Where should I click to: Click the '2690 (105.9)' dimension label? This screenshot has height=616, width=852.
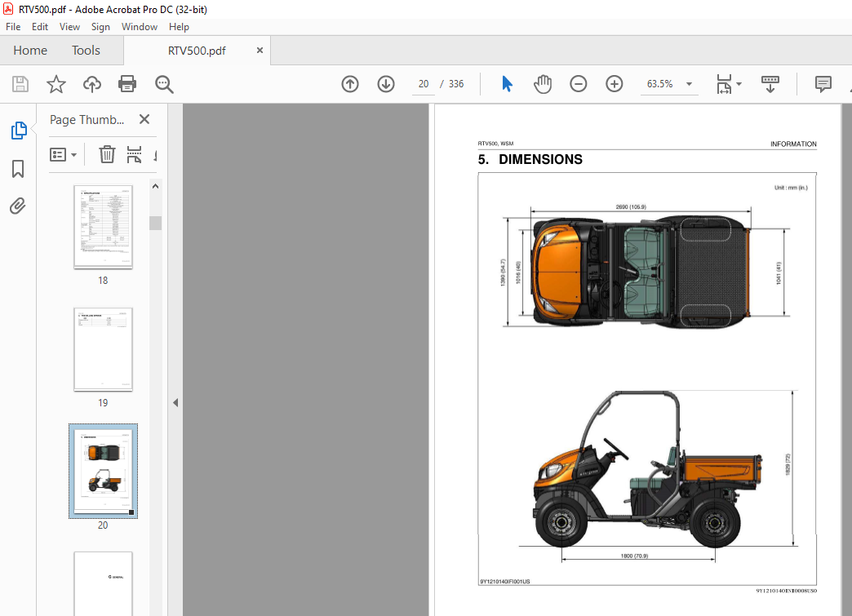(x=631, y=207)
